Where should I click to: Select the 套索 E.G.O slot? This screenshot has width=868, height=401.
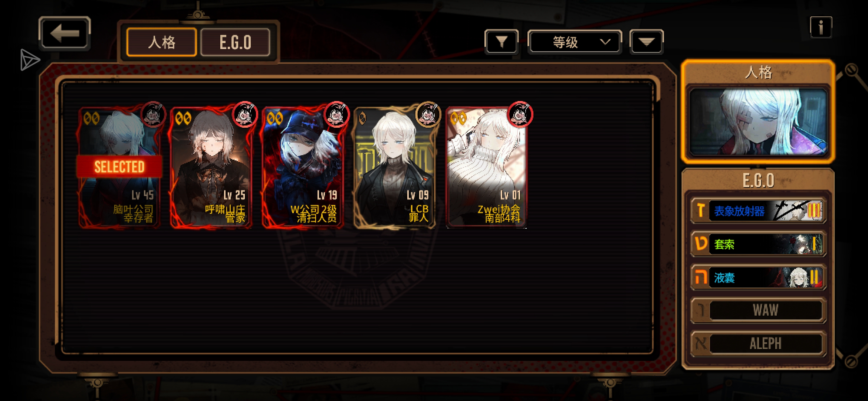pos(758,244)
